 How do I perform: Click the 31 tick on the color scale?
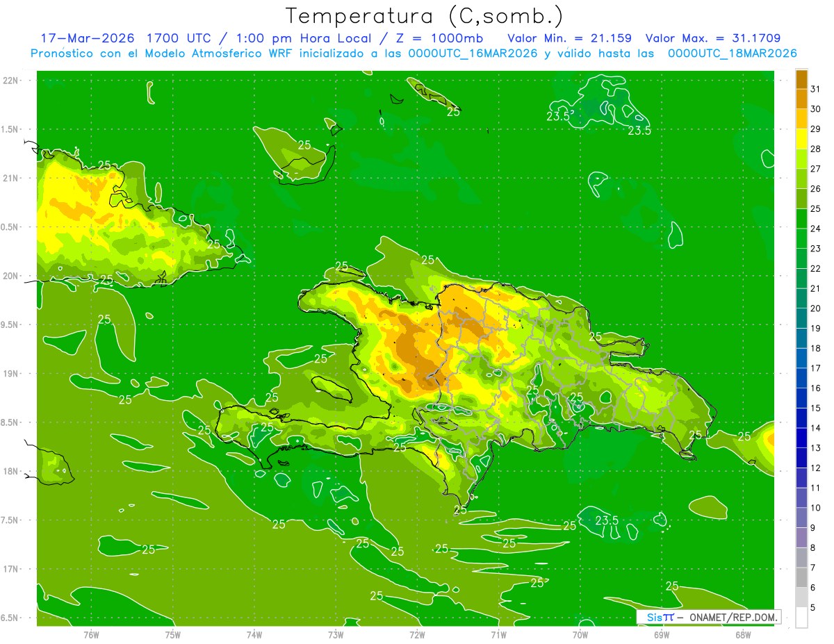[x=815, y=89]
